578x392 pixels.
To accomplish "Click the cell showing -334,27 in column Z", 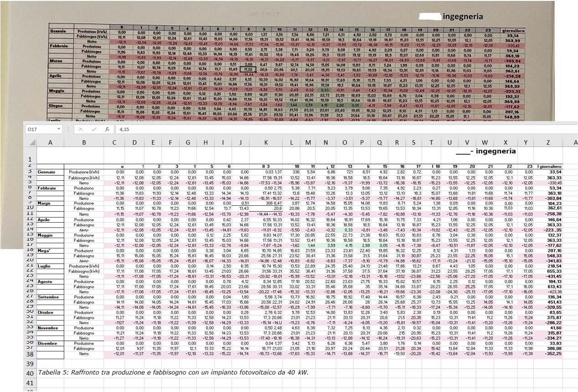I will 547,338.
